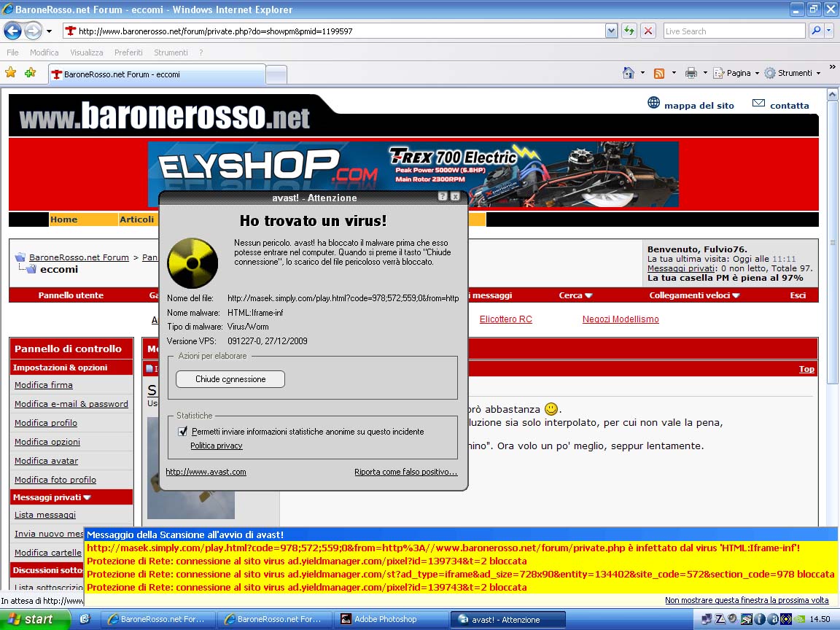Uncheck anonymous statistics checkbox in avast dialog
Screen dimensions: 840x630
point(183,432)
